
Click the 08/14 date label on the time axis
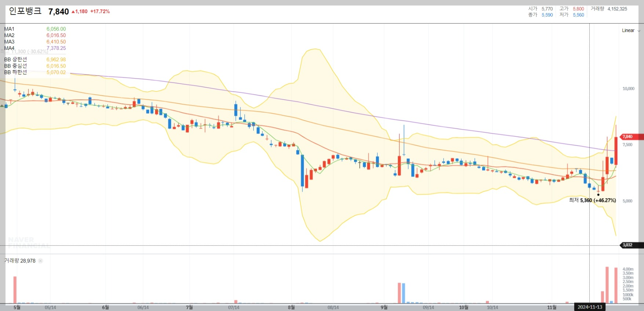click(x=333, y=308)
